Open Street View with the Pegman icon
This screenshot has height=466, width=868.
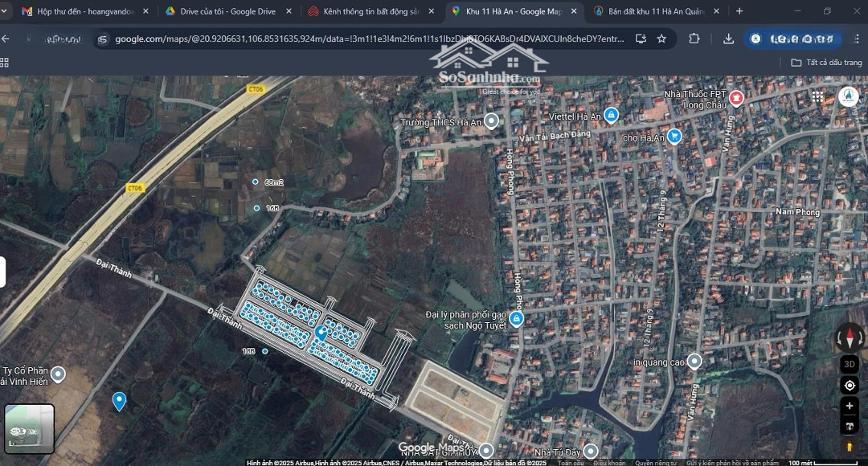tap(850, 444)
